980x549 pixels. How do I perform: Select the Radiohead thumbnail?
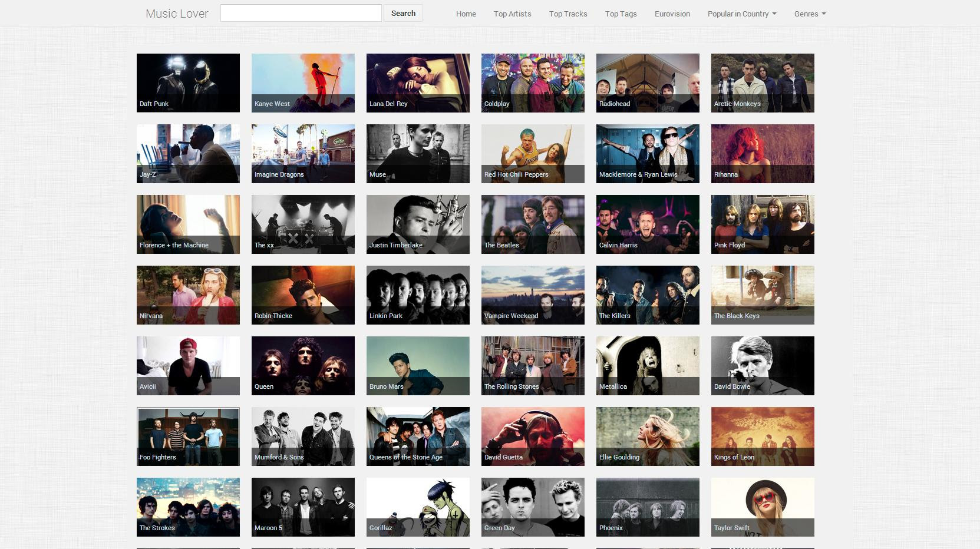648,83
